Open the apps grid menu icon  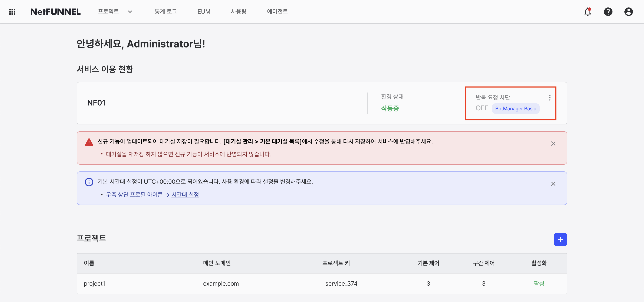pos(12,12)
